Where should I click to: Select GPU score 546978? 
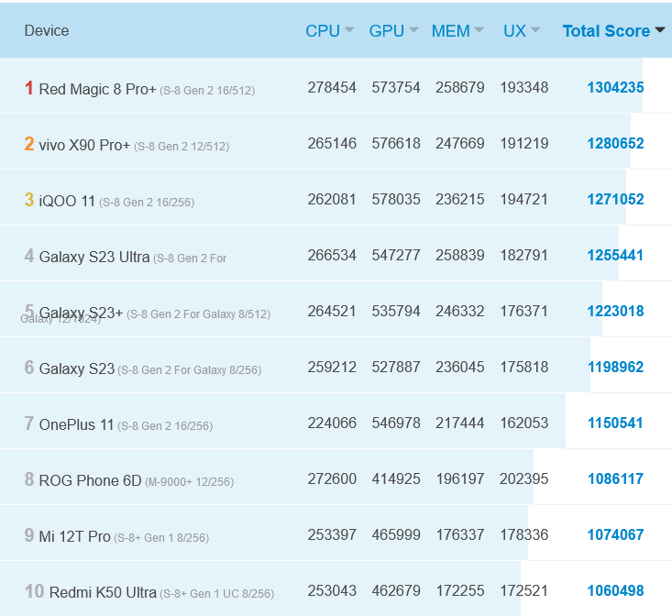pos(395,423)
